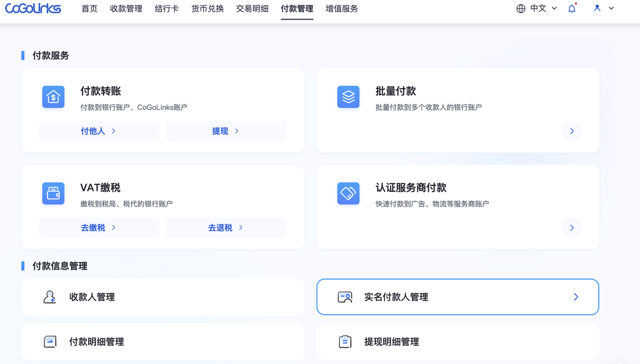640x364 pixels.
Task: Click the 付款转账 house-dollar icon
Action: [53, 97]
